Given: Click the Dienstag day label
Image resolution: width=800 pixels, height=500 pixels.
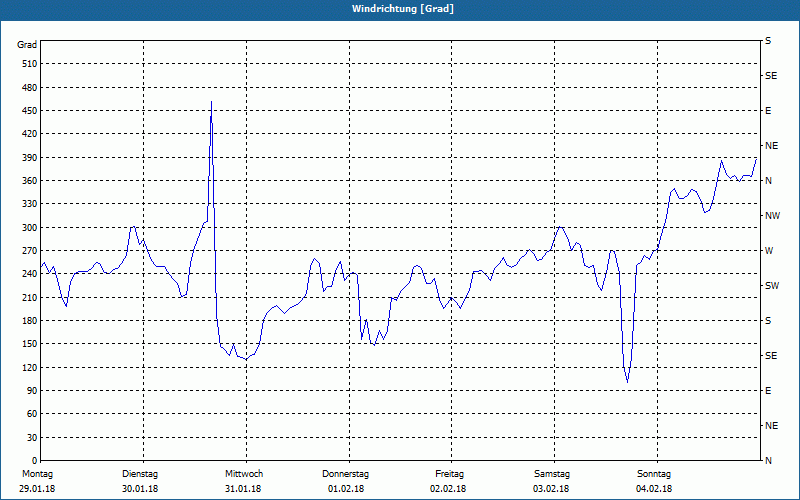Looking at the screenshot, I should (x=140, y=474).
